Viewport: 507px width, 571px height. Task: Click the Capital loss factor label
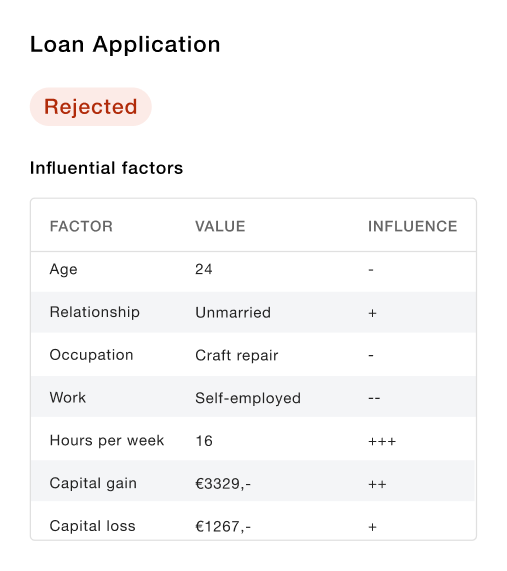pyautogui.click(x=93, y=526)
